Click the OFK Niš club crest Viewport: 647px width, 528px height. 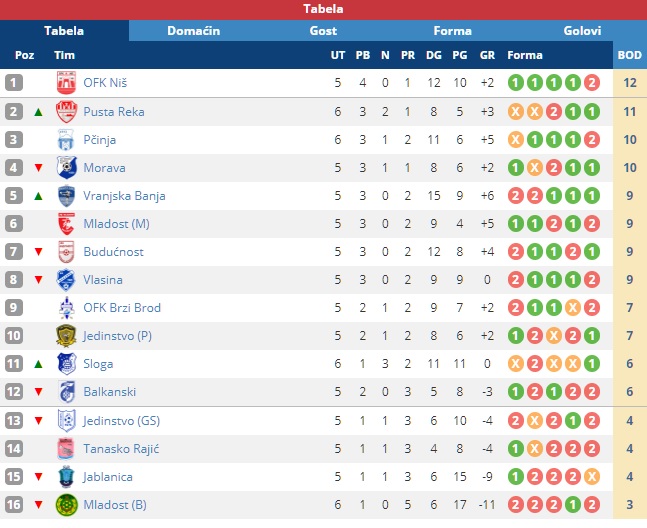pos(66,83)
